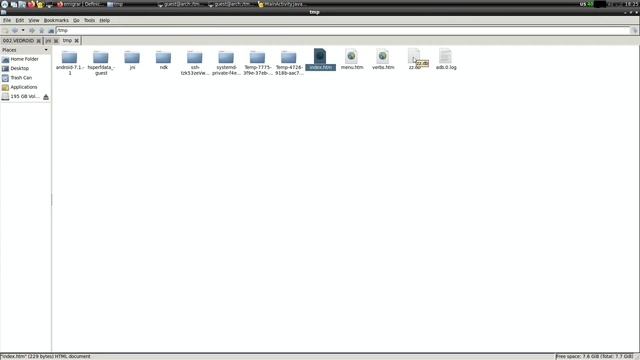640x360 pixels.
Task: Click the new tab toolbar icon
Action: 5,31
